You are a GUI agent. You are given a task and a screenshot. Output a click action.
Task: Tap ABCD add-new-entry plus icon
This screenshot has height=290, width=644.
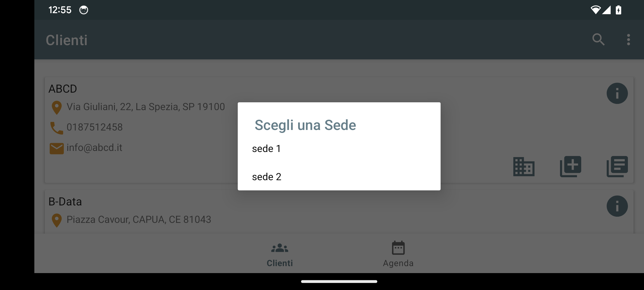point(570,167)
